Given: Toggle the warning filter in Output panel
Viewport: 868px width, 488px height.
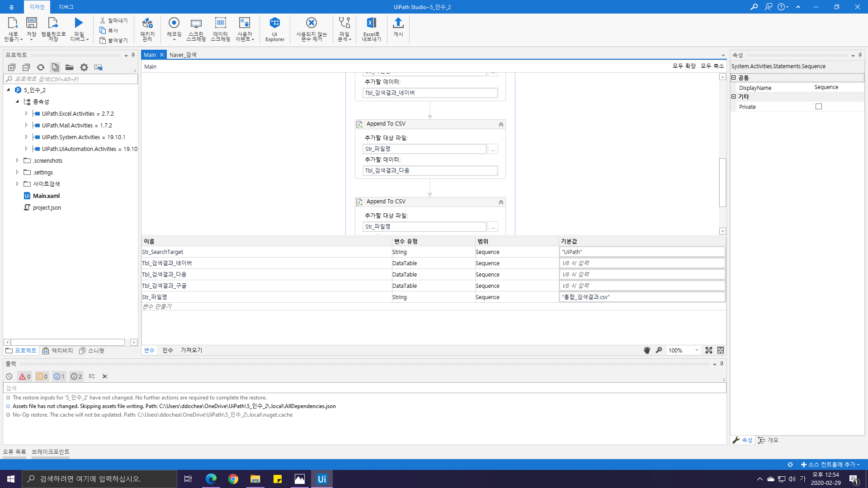Looking at the screenshot, I should pos(42,376).
